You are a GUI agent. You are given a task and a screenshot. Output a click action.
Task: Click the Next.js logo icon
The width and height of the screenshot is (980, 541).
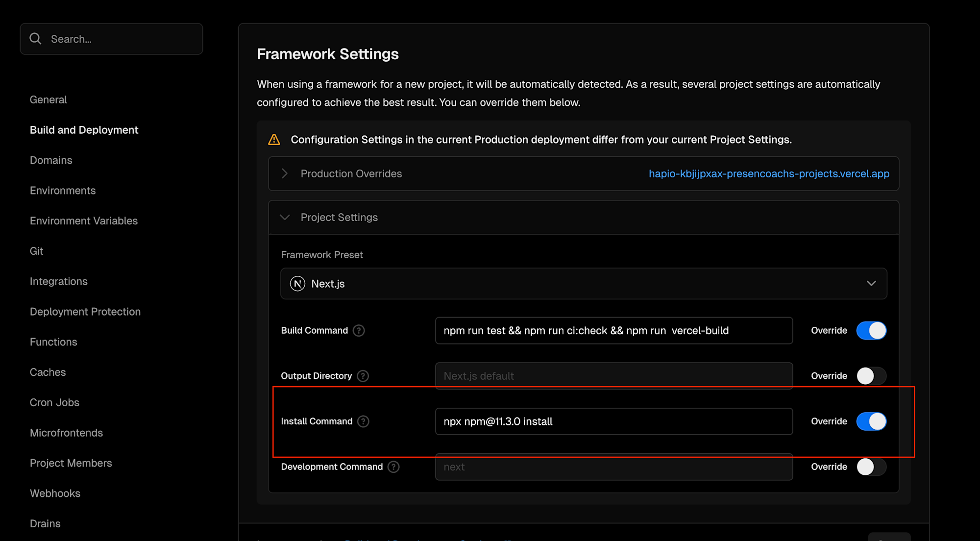[297, 284]
